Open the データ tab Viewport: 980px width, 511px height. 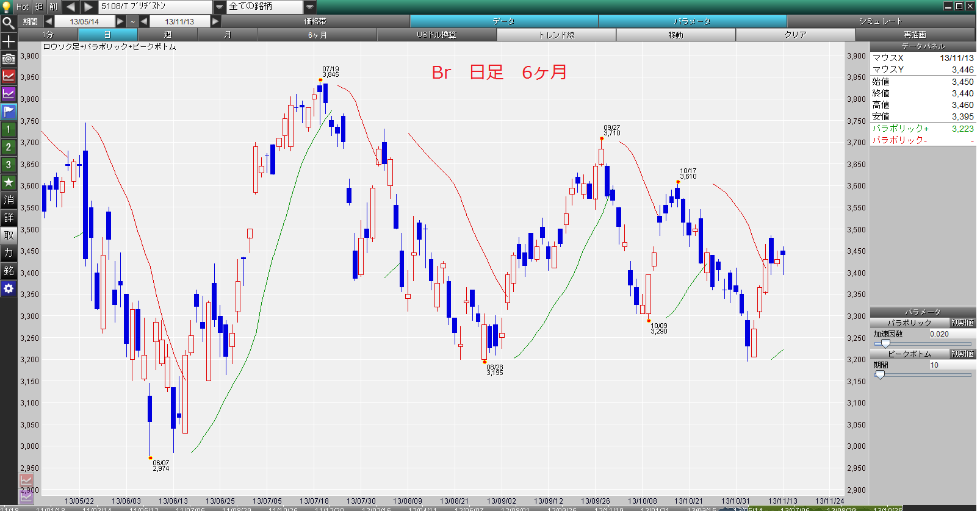tap(504, 21)
